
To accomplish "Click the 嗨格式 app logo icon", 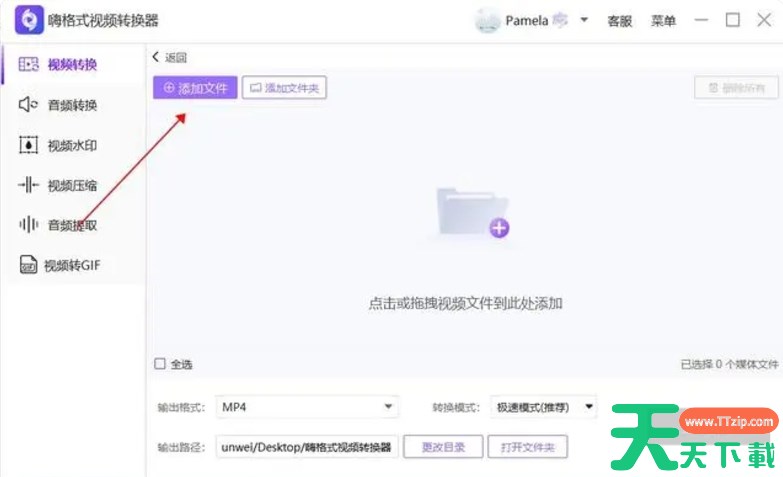I will (26, 20).
